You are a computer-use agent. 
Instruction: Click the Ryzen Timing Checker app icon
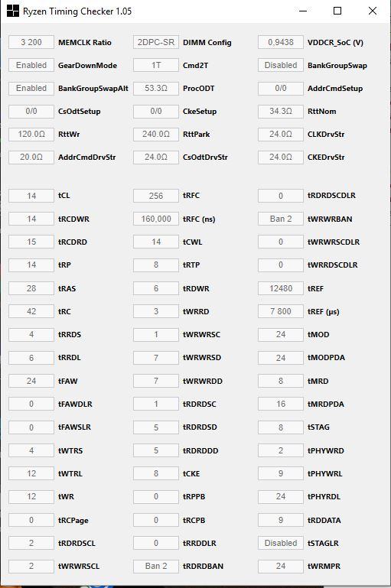13,11
